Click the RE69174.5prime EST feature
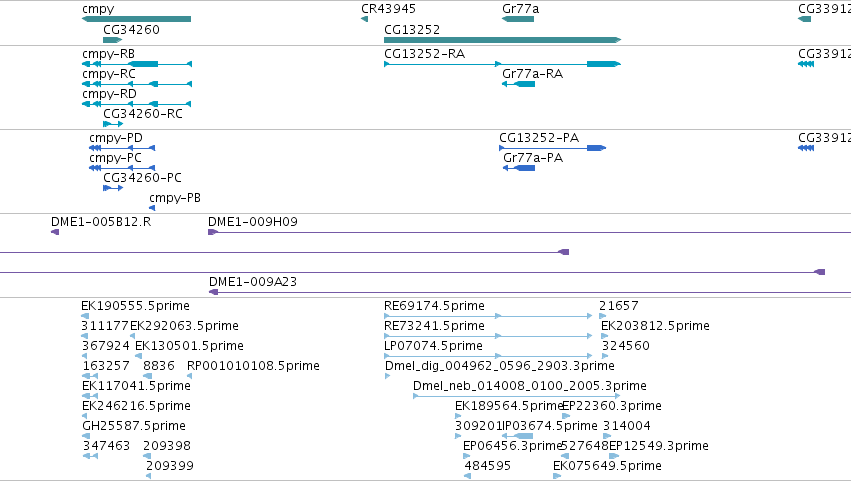Screen dimensions: 851x481 click(x=488, y=316)
